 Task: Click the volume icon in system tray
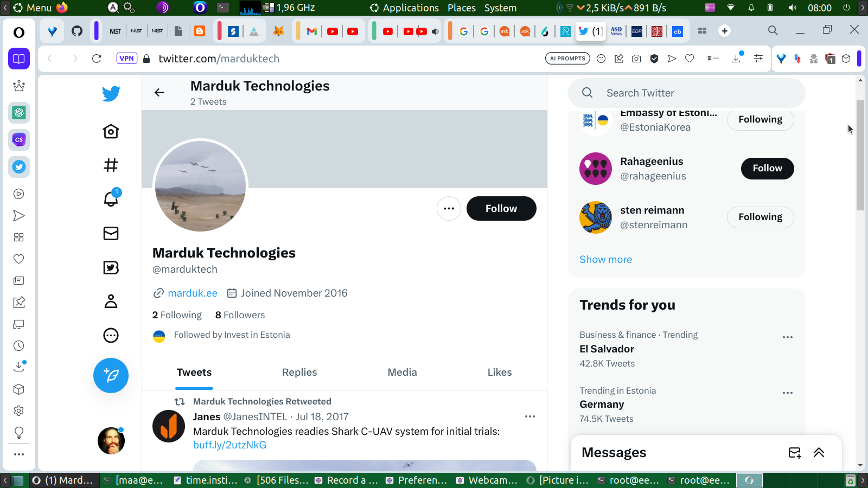793,8
